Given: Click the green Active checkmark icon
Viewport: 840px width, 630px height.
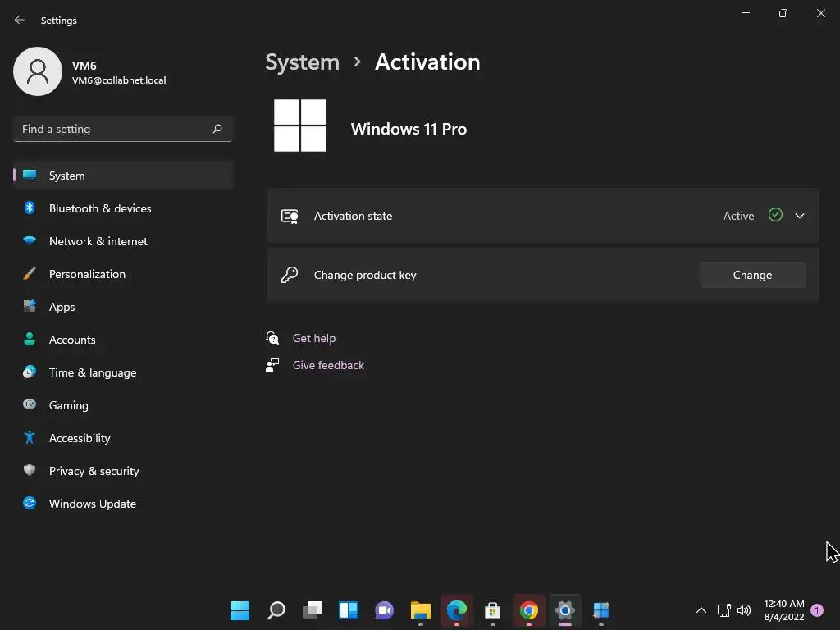Looking at the screenshot, I should click(775, 215).
